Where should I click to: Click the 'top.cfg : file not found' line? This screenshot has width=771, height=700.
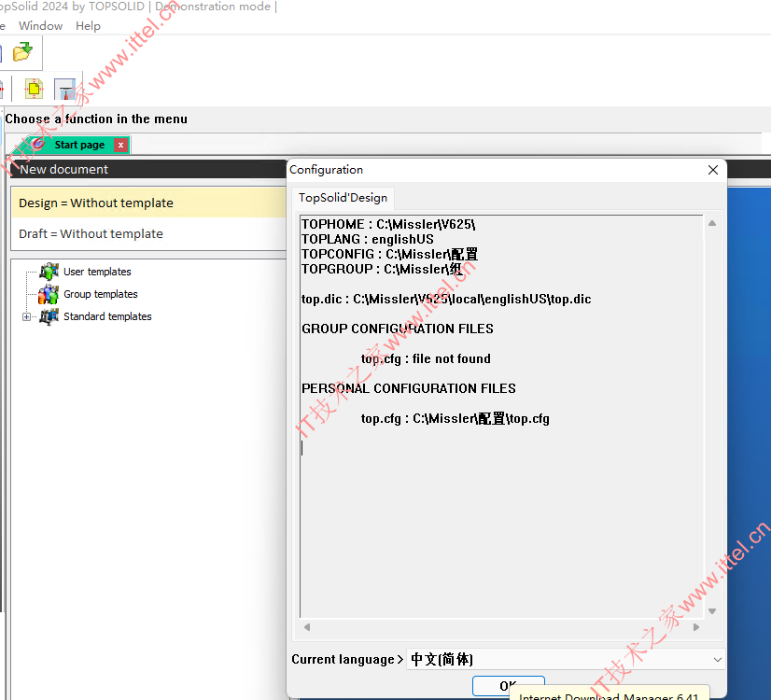click(x=426, y=358)
